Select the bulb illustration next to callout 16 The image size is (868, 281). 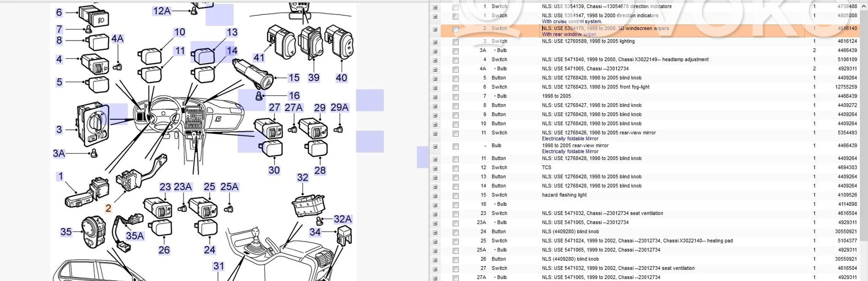coord(259,96)
